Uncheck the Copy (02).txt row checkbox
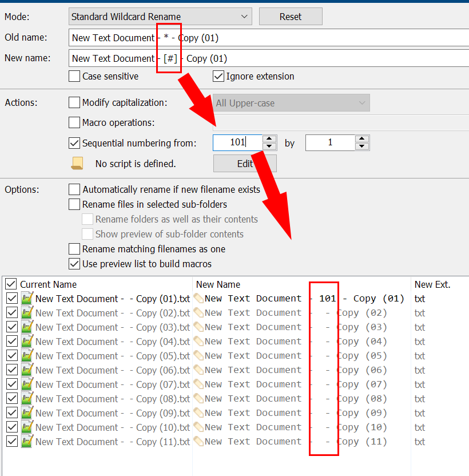Viewport: 469px width, 476px height. point(12,313)
